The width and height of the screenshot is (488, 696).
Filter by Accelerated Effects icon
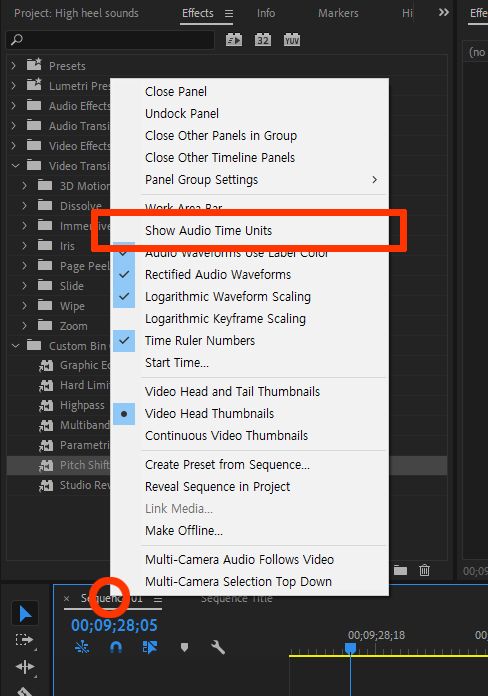click(234, 40)
